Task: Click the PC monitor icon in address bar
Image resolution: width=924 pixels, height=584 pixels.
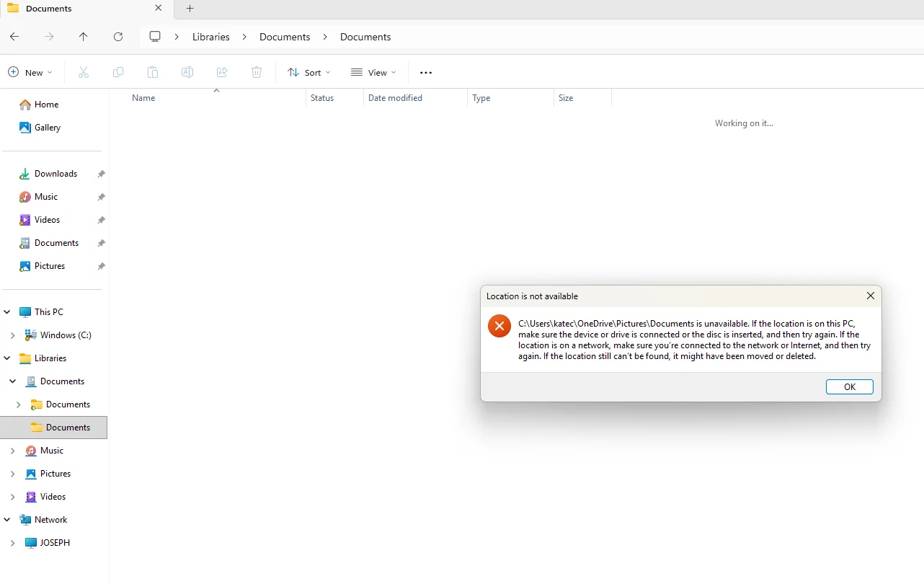Action: (x=155, y=37)
